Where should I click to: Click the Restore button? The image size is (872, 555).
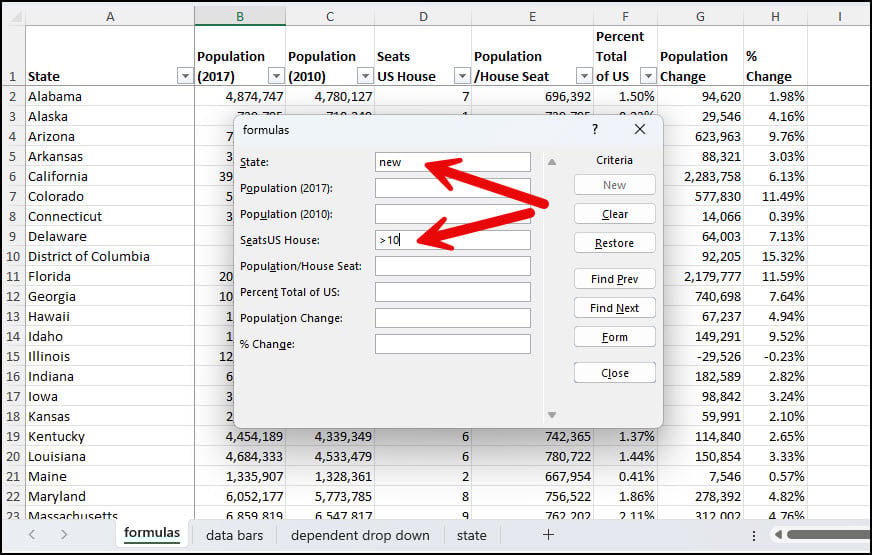coord(615,243)
